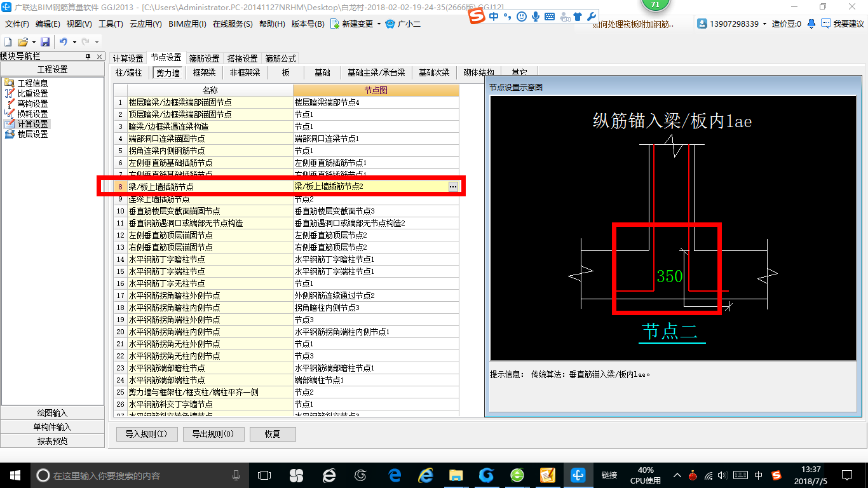Open the 工具(T) menu
The image size is (868, 488).
tap(111, 24)
